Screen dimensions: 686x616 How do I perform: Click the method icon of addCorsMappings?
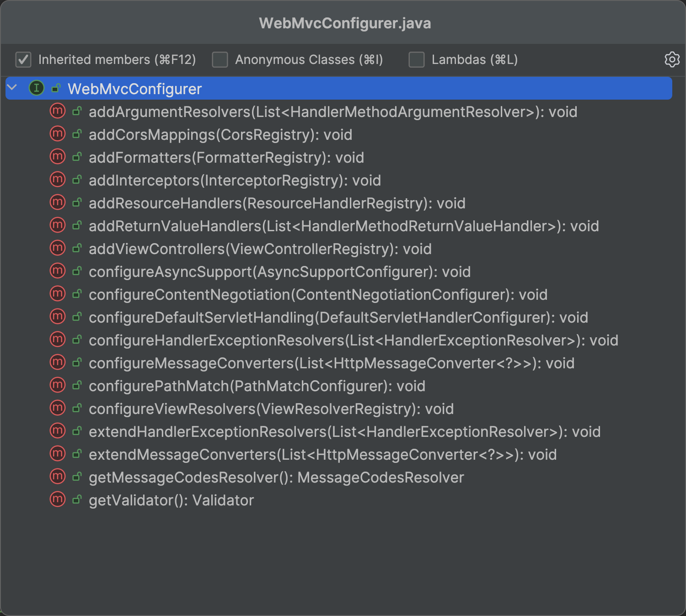(x=58, y=134)
